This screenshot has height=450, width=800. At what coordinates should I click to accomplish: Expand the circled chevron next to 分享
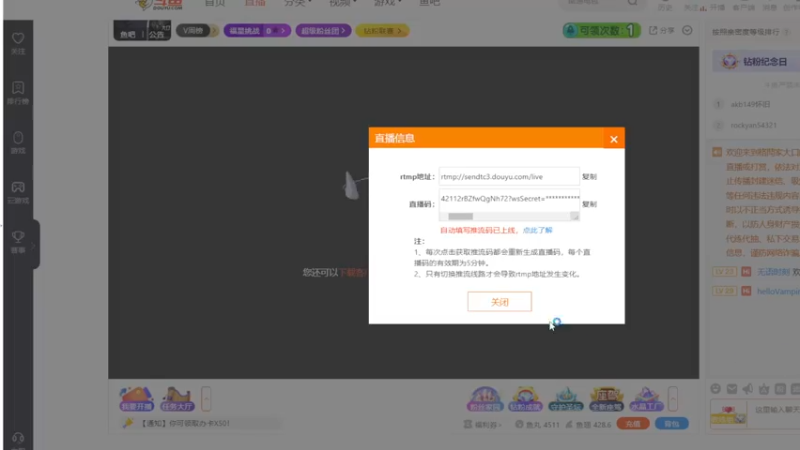pos(687,31)
